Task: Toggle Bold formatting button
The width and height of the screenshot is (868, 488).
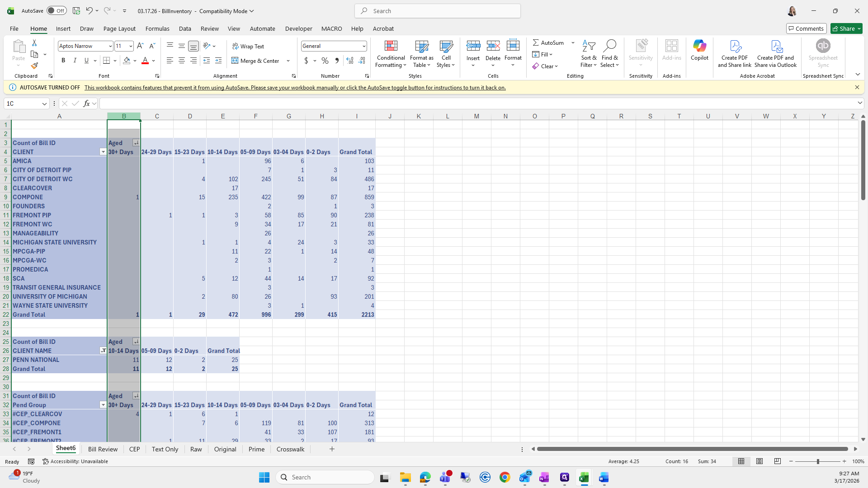Action: [x=63, y=61]
